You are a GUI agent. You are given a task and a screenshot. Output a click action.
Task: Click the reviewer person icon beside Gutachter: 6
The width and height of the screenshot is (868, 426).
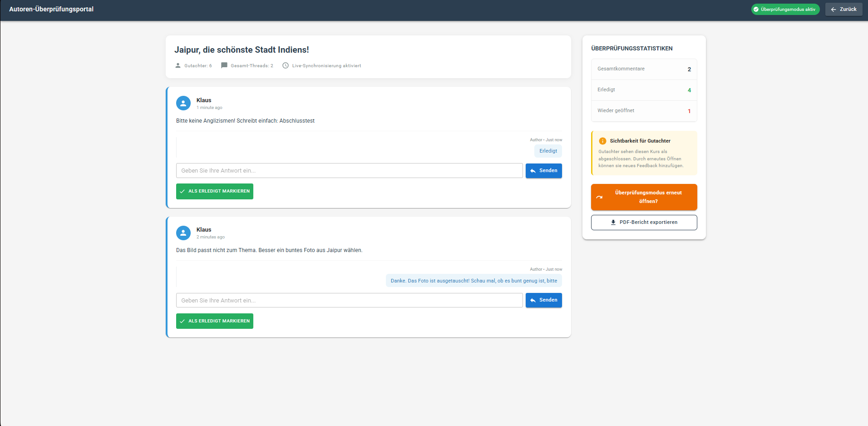tap(178, 65)
